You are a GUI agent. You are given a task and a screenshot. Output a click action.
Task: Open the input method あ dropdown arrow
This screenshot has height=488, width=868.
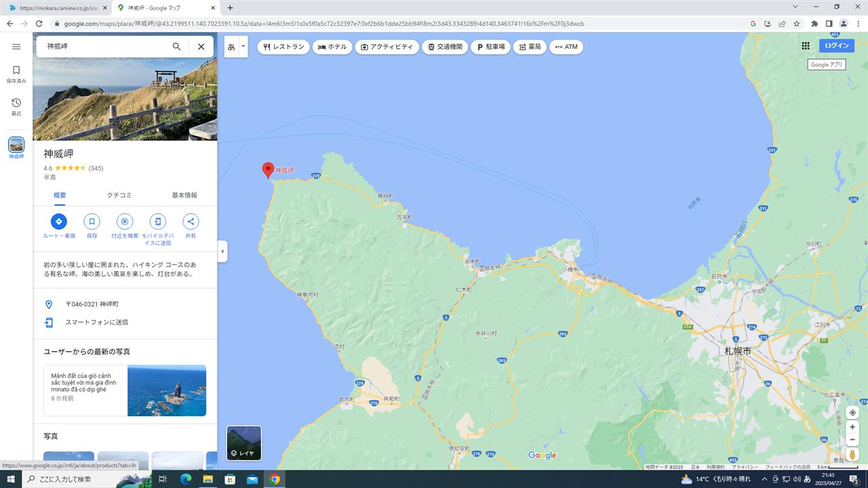pyautogui.click(x=243, y=47)
